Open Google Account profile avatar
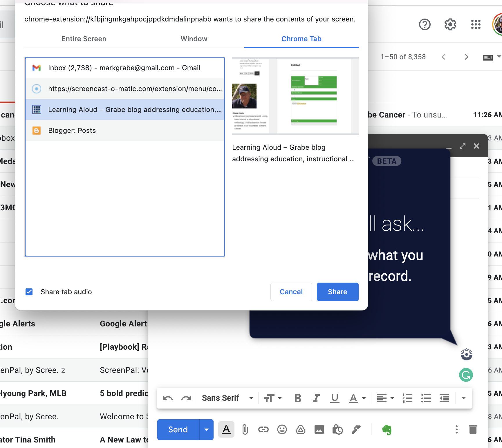Viewport: 502px width, 448px height. [x=497, y=24]
